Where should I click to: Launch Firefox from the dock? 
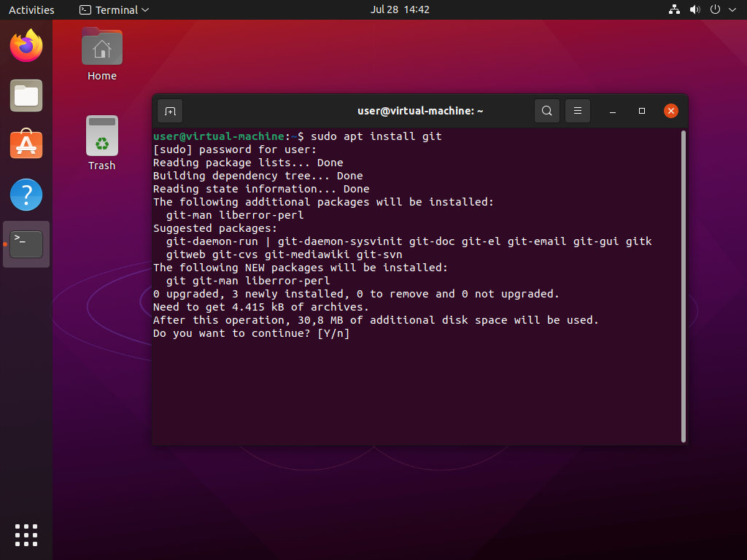coord(26,47)
